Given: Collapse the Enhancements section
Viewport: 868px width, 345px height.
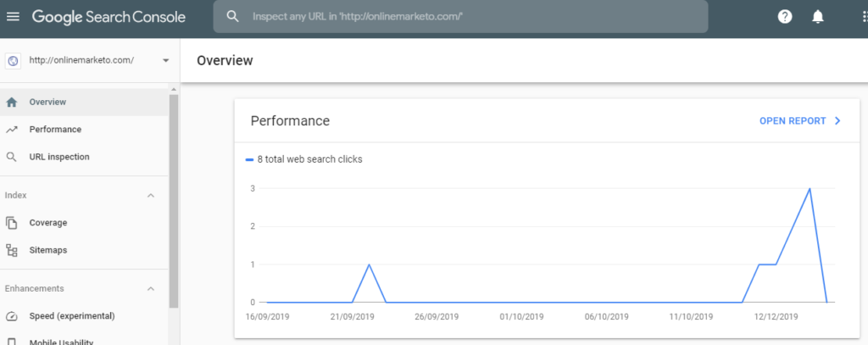Looking at the screenshot, I should [151, 289].
